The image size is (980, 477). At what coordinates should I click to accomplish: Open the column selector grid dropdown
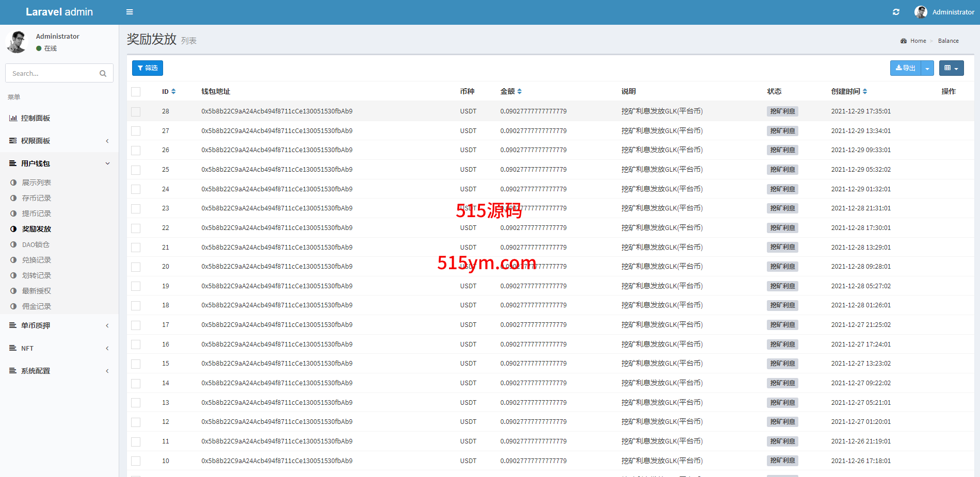tap(951, 68)
